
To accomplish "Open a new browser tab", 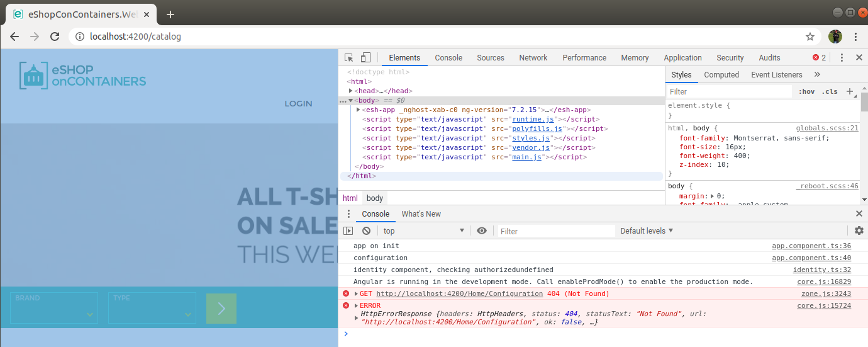I will click(x=170, y=14).
